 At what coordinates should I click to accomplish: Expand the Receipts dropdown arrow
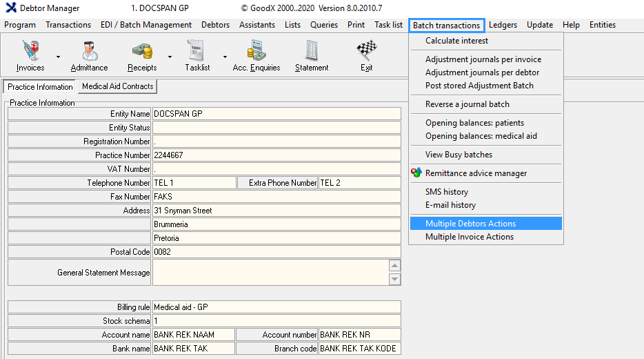(x=170, y=57)
